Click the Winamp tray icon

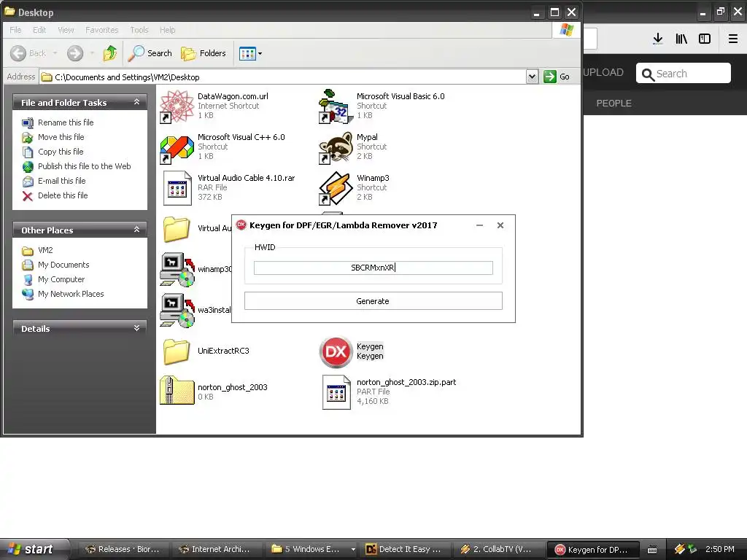tap(679, 550)
